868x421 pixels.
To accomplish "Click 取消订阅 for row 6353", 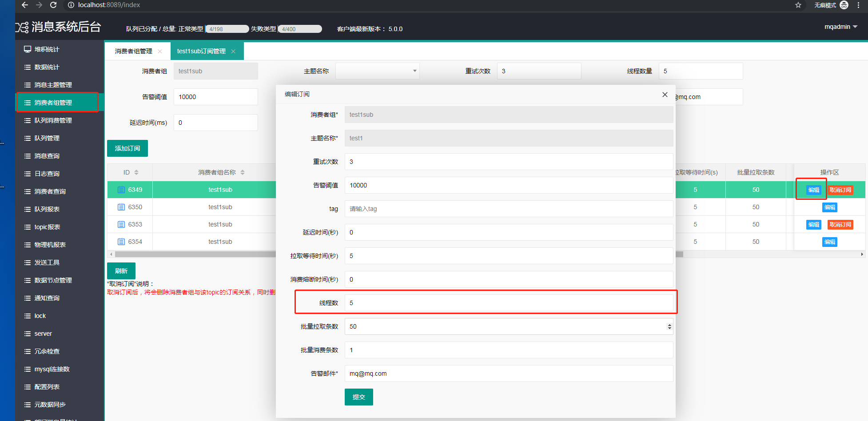I will [x=840, y=225].
